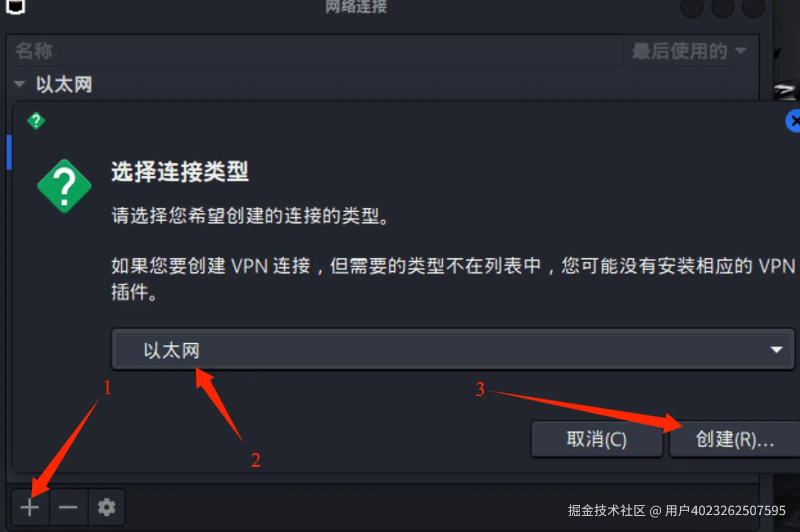The height and width of the screenshot is (532, 800).
Task: Click the small green question icon in dialog titlebar
Action: [x=36, y=121]
